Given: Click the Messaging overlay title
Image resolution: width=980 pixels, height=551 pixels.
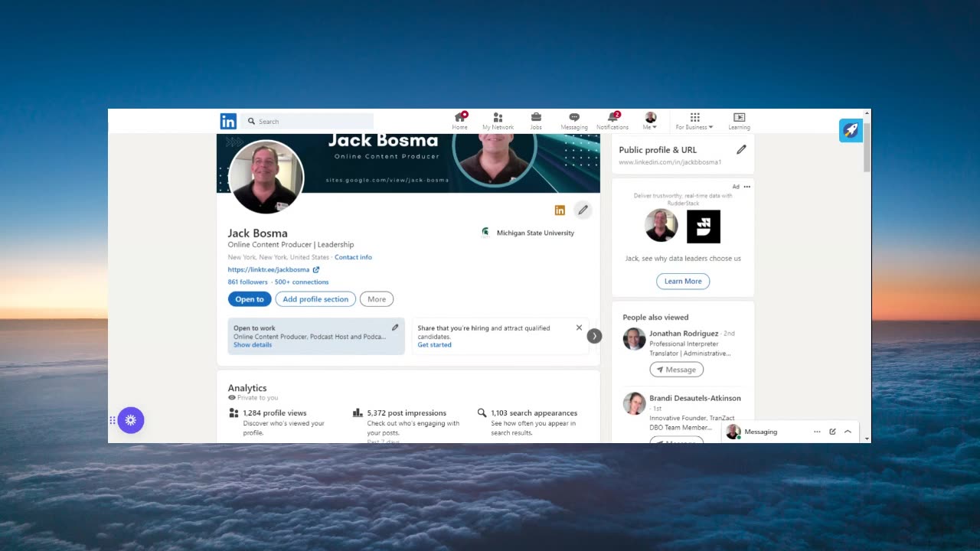Looking at the screenshot, I should click(760, 432).
